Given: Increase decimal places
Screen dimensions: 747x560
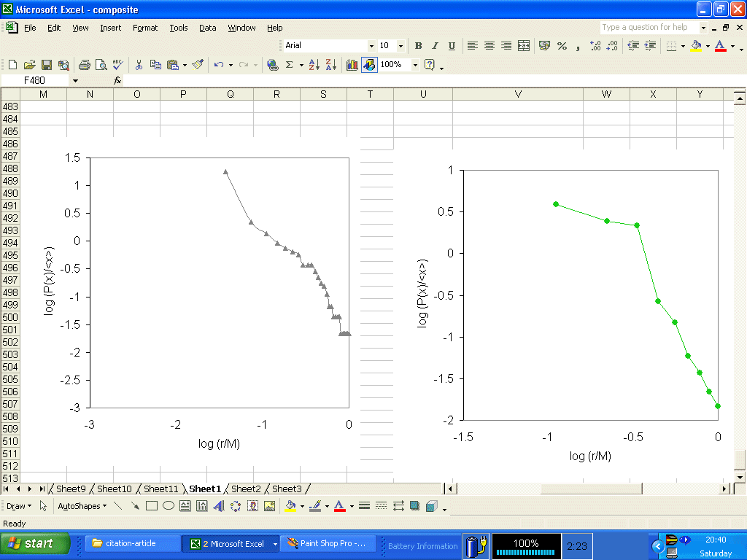Looking at the screenshot, I should pyautogui.click(x=595, y=46).
